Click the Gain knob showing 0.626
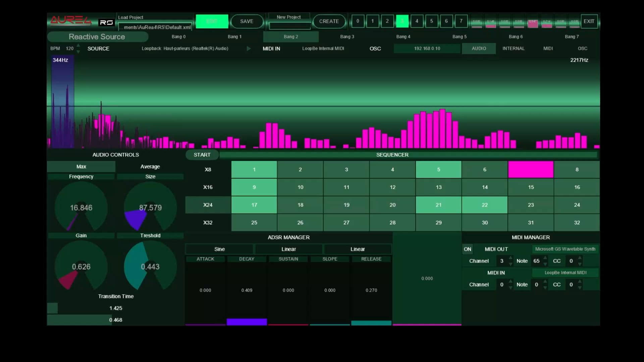The image size is (644, 362). pyautogui.click(x=81, y=267)
